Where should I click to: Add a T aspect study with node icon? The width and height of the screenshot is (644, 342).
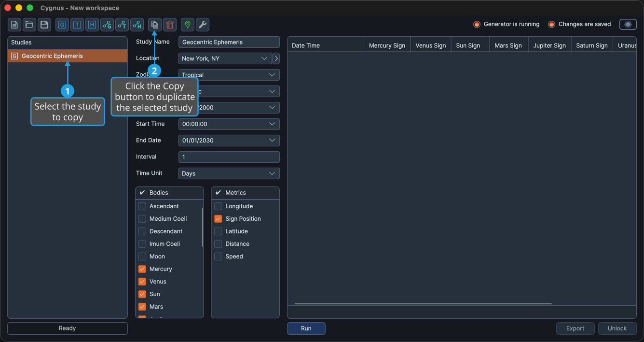122,25
